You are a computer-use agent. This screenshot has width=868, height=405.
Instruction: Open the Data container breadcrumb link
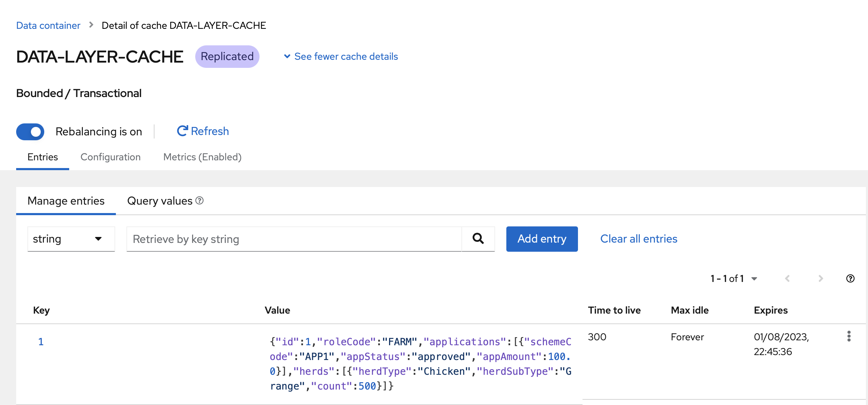click(x=48, y=25)
